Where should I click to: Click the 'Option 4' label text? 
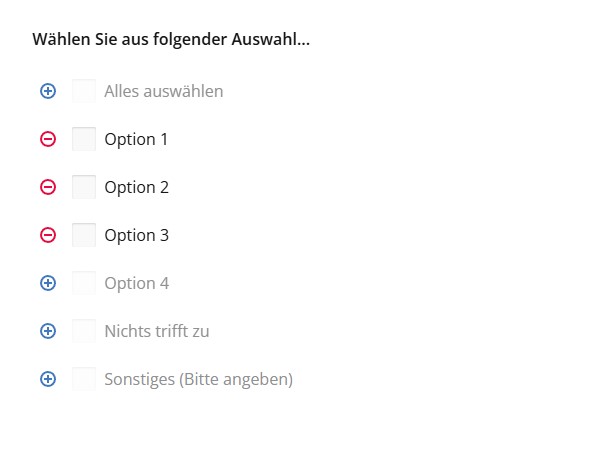(x=136, y=283)
